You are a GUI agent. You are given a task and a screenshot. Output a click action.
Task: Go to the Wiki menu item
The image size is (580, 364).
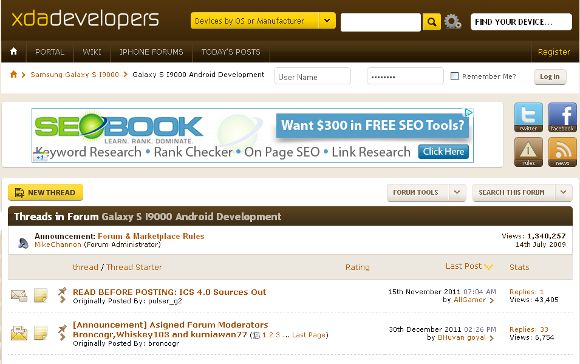pos(92,52)
